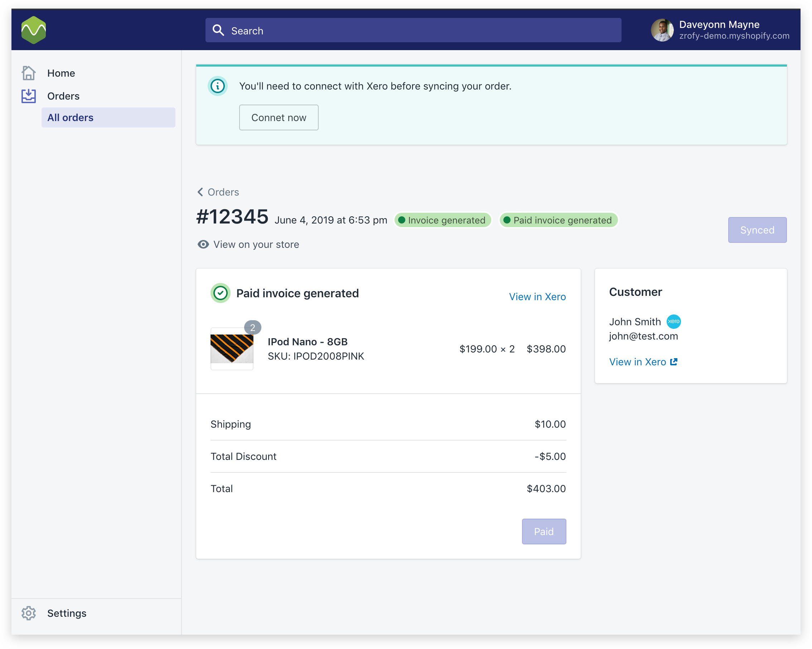812x649 pixels.
Task: Click the email john@test.com
Action: [644, 336]
